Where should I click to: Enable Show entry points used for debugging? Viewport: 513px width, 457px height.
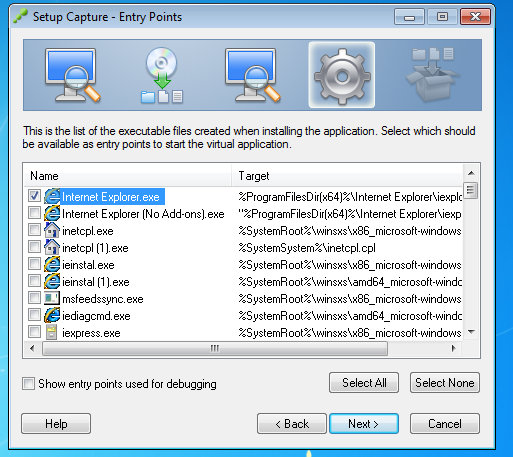(x=28, y=384)
